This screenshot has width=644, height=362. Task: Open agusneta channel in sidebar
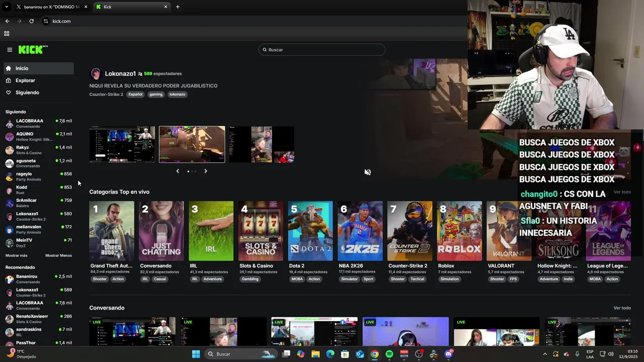tap(39, 163)
